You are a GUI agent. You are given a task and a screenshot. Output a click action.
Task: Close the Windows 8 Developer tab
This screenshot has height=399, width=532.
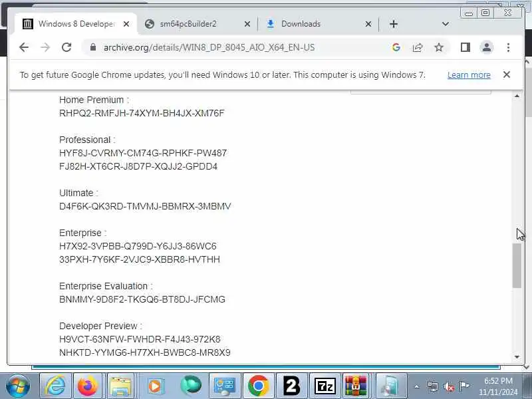pyautogui.click(x=126, y=24)
